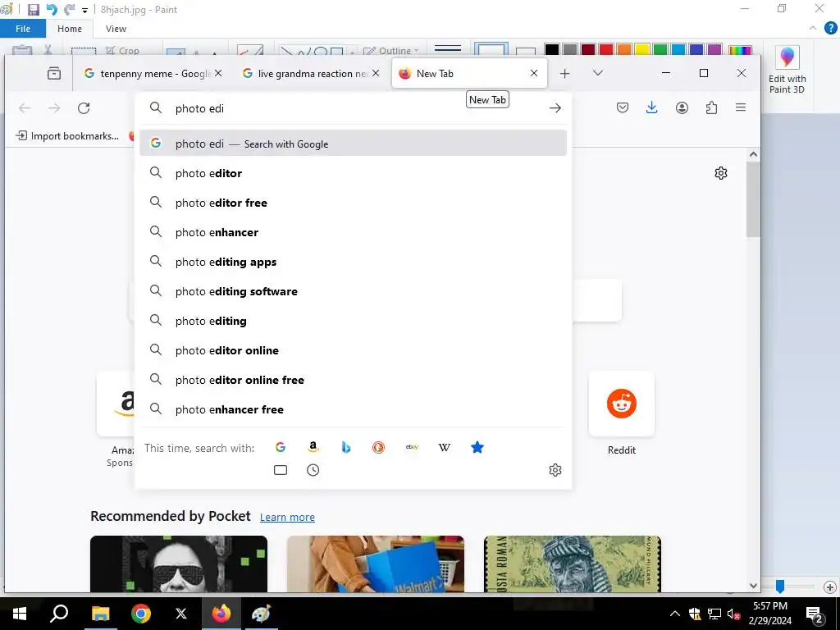Image resolution: width=840 pixels, height=630 pixels.
Task: Open Windows taskbar search
Action: [x=59, y=614]
